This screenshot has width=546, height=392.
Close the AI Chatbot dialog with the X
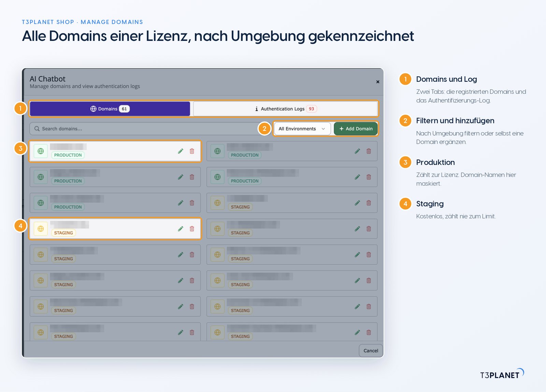pos(378,82)
